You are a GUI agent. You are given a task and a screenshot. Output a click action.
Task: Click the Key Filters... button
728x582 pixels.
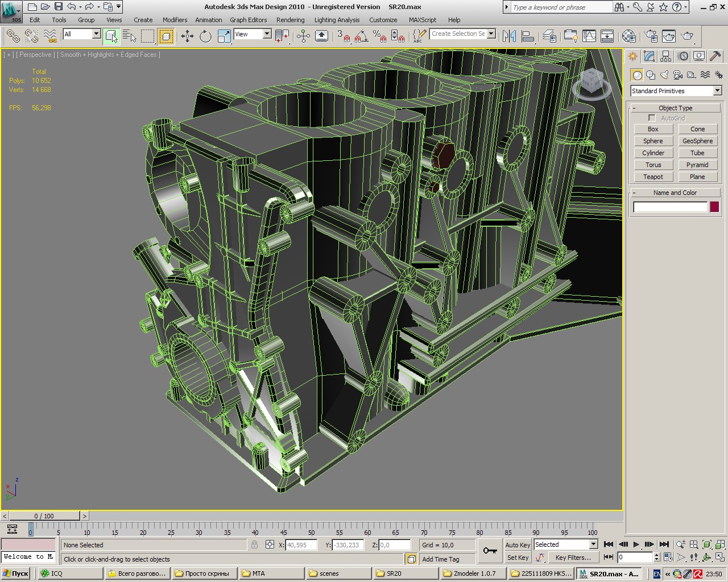tap(573, 558)
